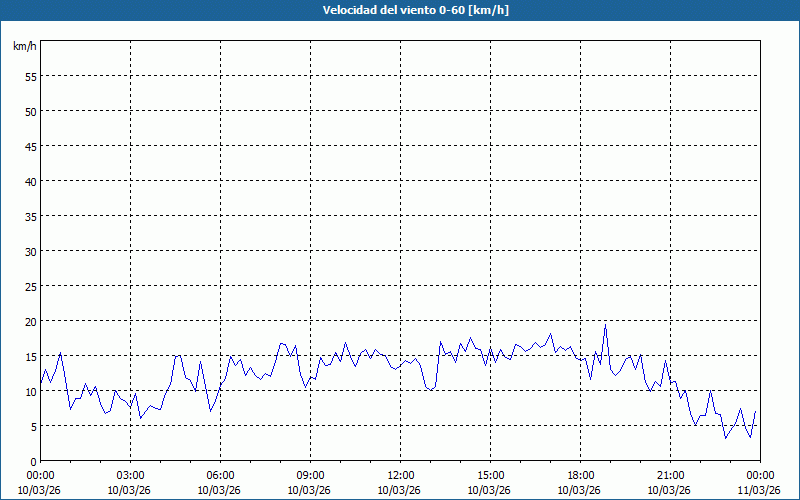Select the 20 km/h y-axis label
800x500 pixels.
(30, 321)
